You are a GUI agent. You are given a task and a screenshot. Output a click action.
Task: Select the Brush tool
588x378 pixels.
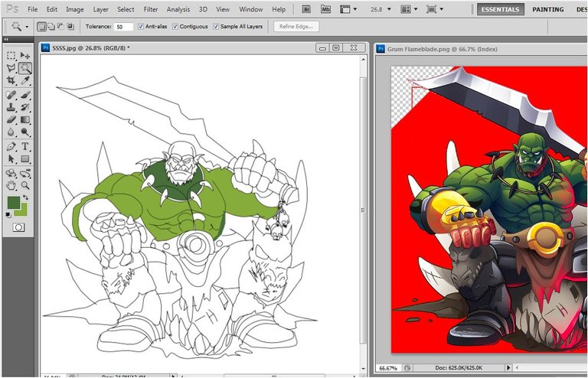coord(25,95)
